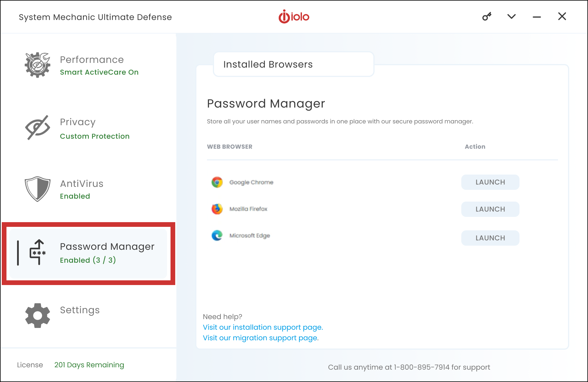Click the Privacy crossed-eye icon
This screenshot has height=382, width=588.
click(38, 128)
